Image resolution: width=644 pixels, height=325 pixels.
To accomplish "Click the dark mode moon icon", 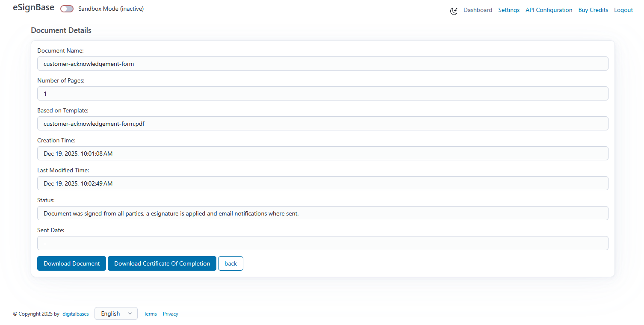I will (x=454, y=11).
